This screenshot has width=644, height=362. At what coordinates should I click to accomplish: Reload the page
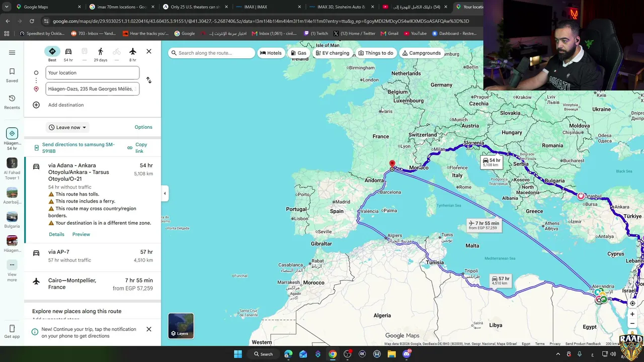pos(32,21)
